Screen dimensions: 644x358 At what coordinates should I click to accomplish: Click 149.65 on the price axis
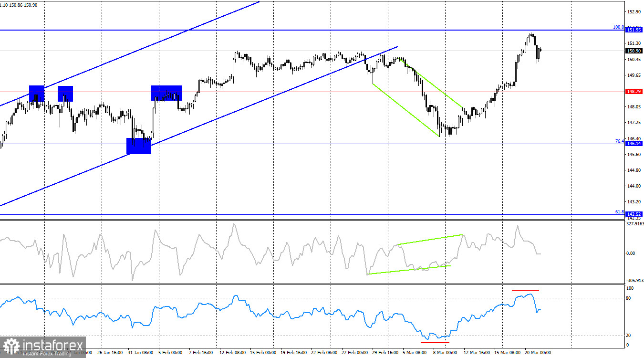click(x=634, y=75)
